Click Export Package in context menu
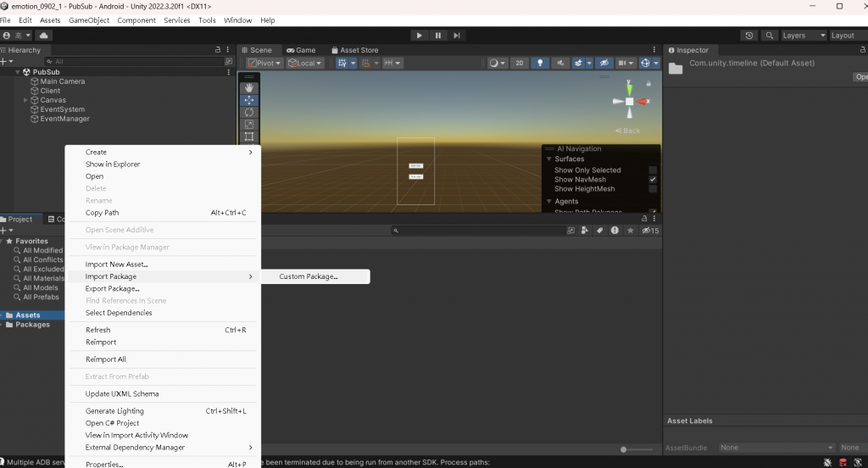Screen dimensions: 868x468 (112, 288)
